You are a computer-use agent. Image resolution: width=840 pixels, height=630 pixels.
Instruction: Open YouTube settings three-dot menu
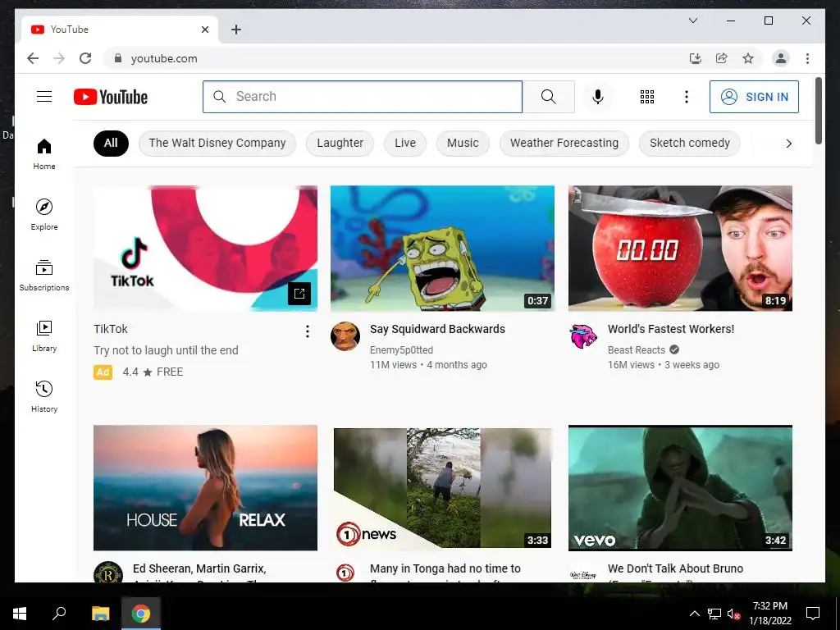[x=687, y=97]
